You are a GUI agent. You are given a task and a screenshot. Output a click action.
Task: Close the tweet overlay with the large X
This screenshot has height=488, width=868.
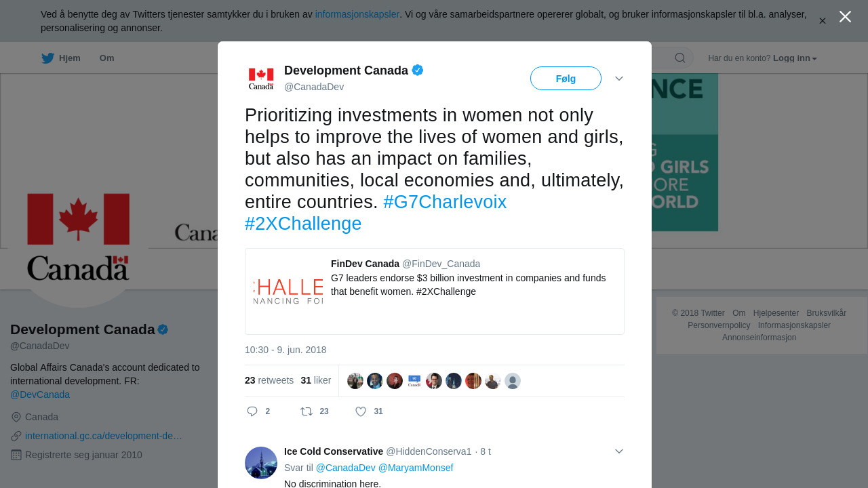845,17
